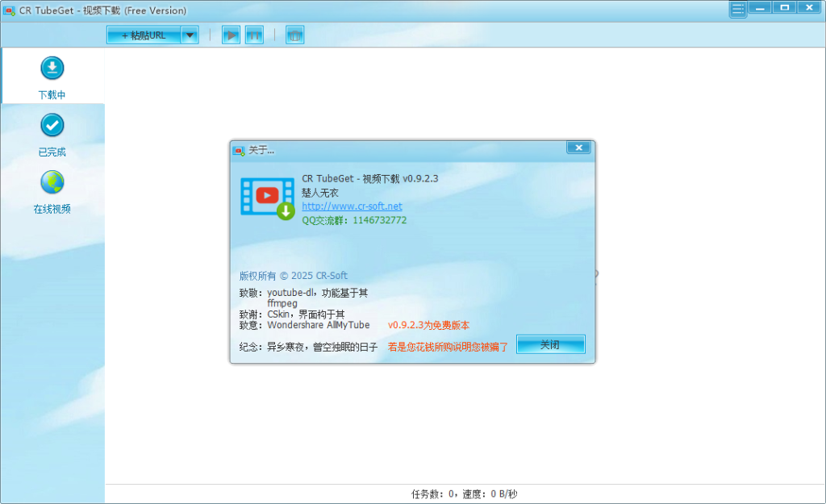Click the status bar '任务数: 0, 速度: 0 B/秒'
This screenshot has width=826, height=504.
click(464, 494)
